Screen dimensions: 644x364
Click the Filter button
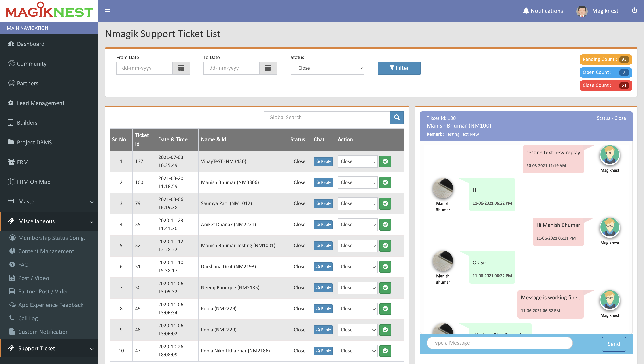coord(399,68)
